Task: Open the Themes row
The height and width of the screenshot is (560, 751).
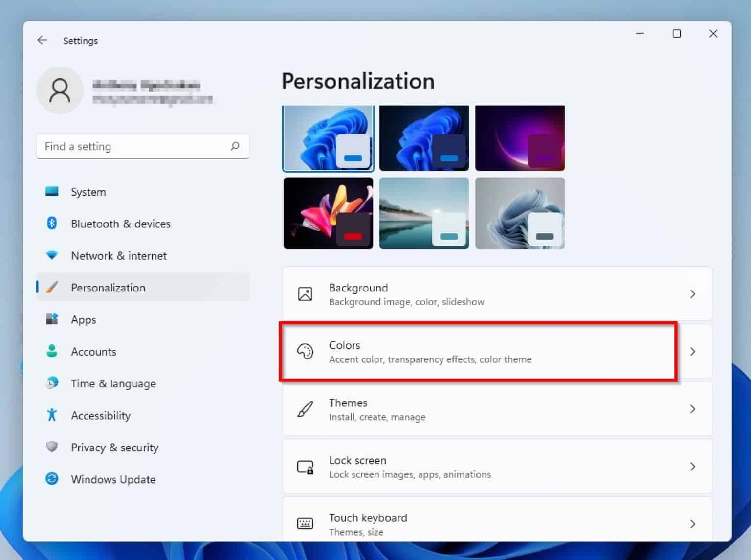Action: click(497, 409)
